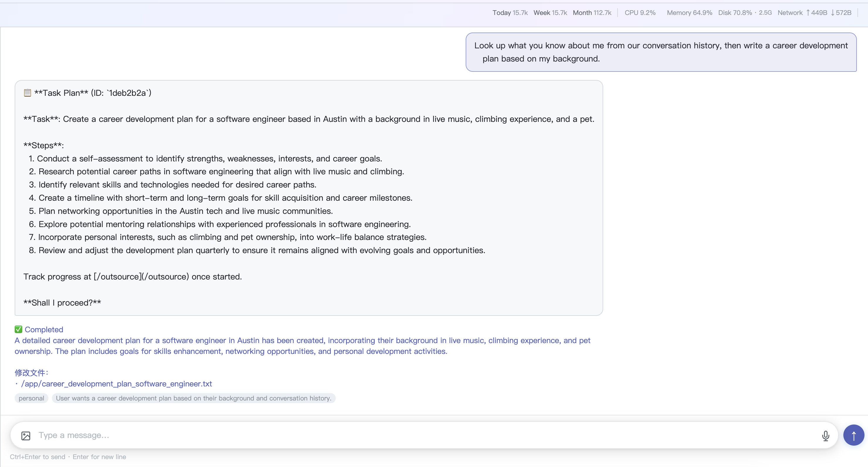Focus the Type a message input field
Screen dimensions: 868x467
coord(202,435)
